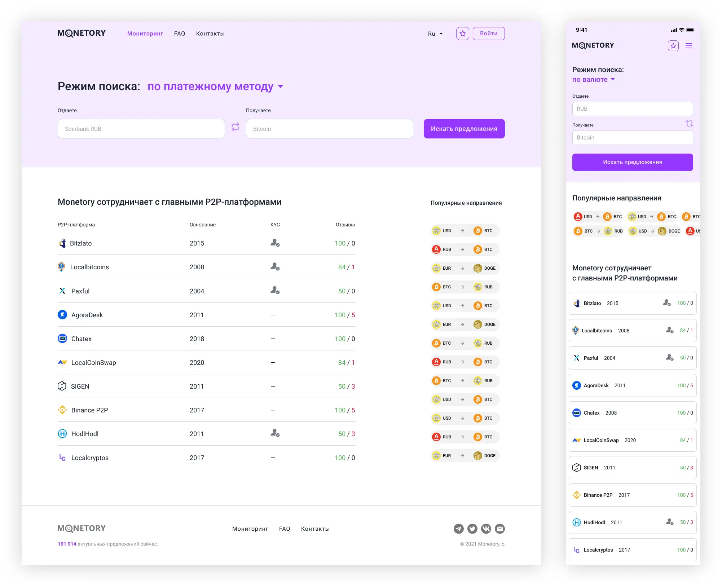Click the Monetory logo in mobile header
The image size is (722, 588).
coord(593,45)
